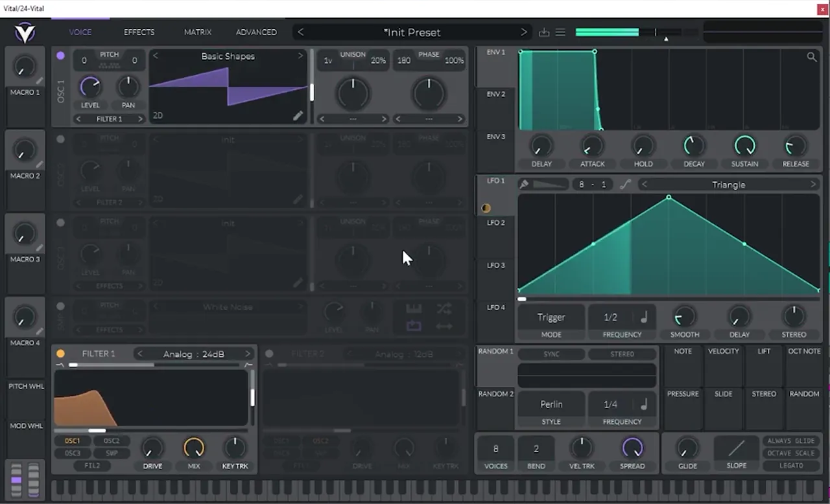Viewport: 830px width, 504px height.
Task: Click the Random 1 frequency note icon
Action: click(644, 404)
